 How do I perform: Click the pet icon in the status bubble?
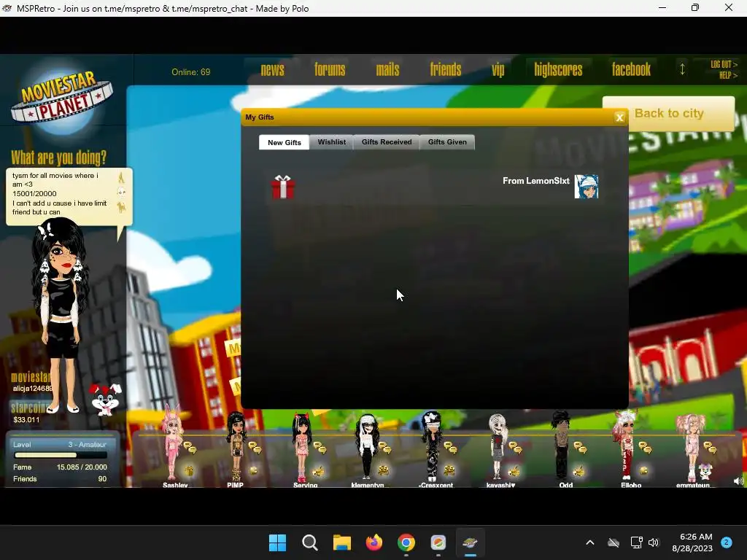point(121,206)
